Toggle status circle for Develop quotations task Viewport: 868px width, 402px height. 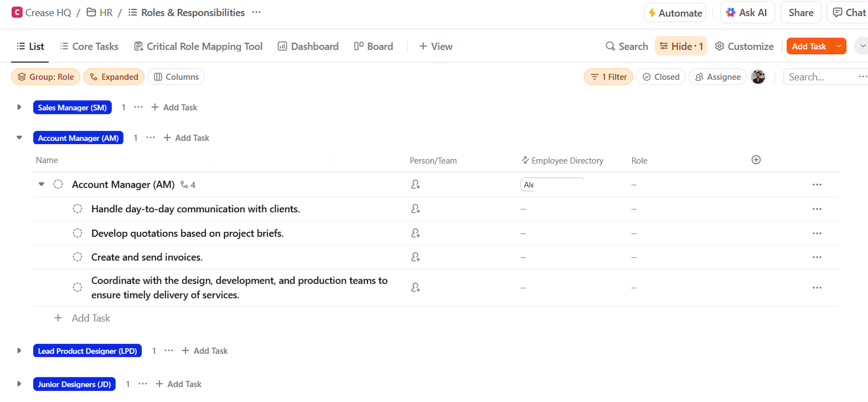78,233
